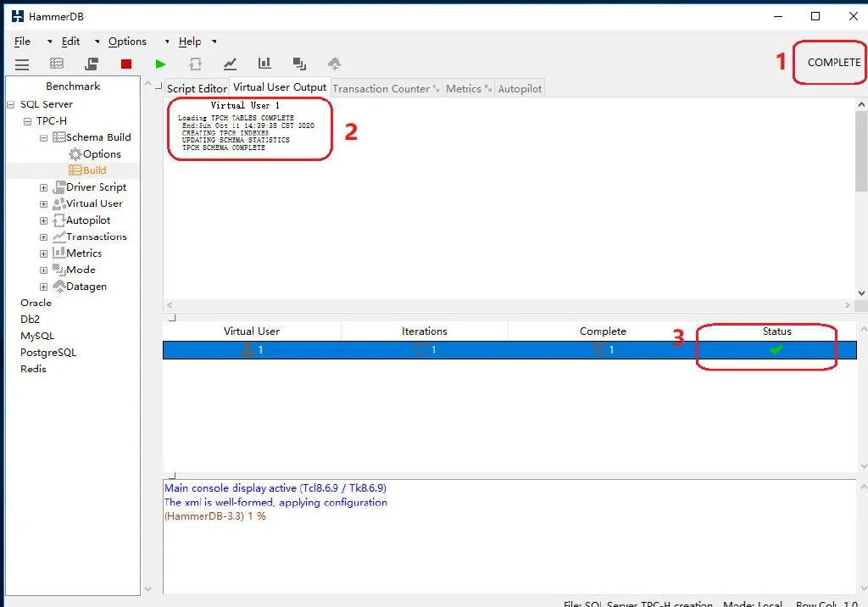868x607 pixels.
Task: Switch to the Virtual User Output tab
Action: tap(280, 87)
